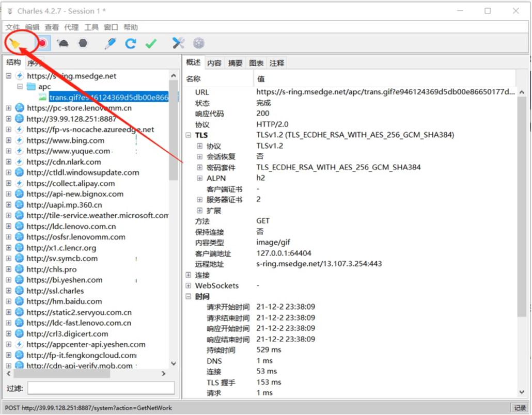Expand the 连接 section above WebSockets
Viewport: 532px width, 415px height.
click(x=189, y=275)
